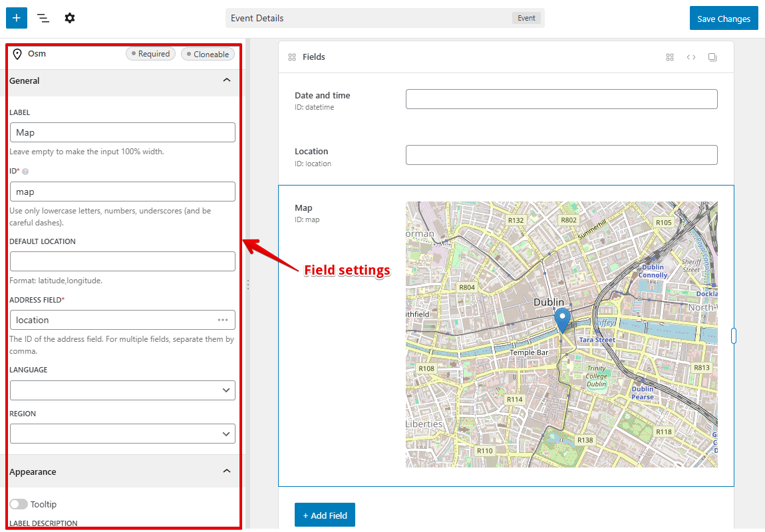Click the 'ID: datetime' text
Viewport: 765px width, 532px height.
pyautogui.click(x=314, y=107)
